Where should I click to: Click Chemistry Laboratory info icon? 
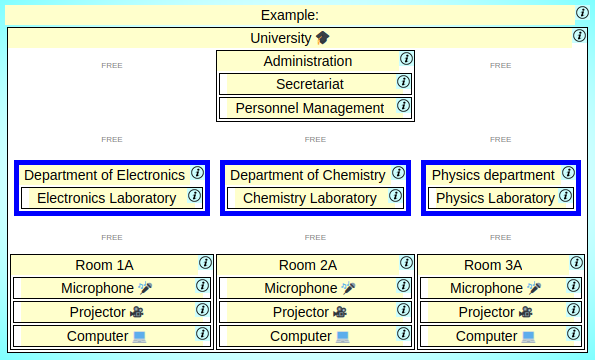click(395, 196)
